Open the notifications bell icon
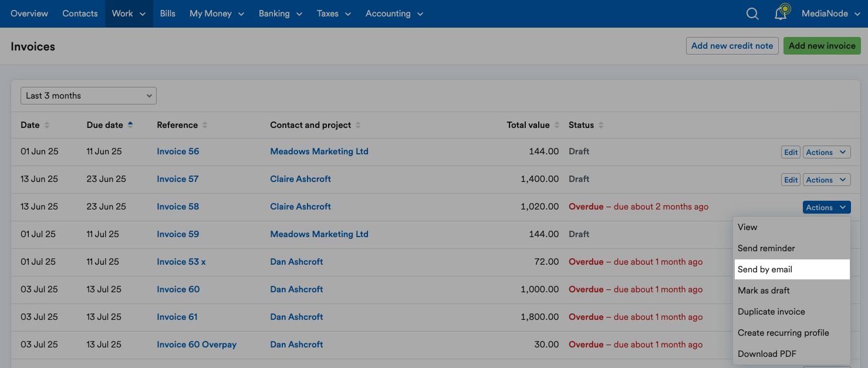 point(782,12)
